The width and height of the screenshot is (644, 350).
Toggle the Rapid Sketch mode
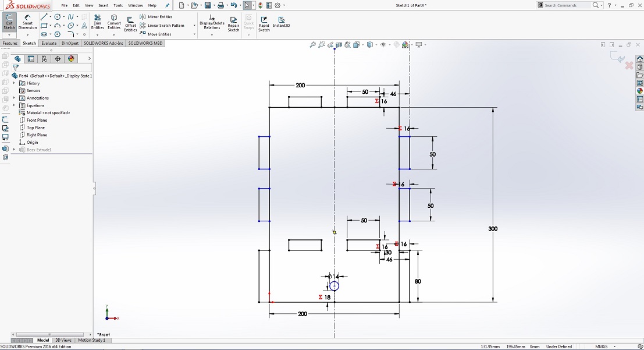click(264, 24)
